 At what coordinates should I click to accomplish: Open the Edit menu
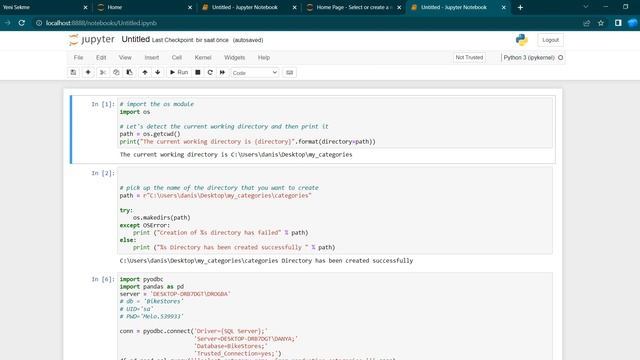101,58
